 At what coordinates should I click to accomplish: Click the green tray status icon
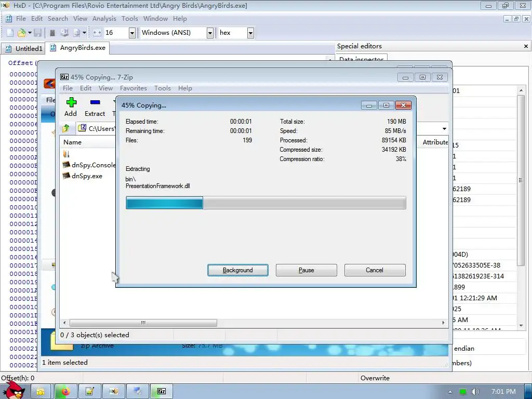point(462,392)
